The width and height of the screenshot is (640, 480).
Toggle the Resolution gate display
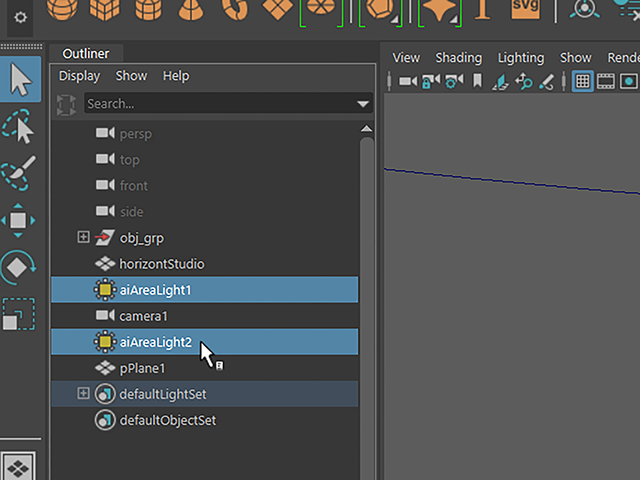(x=629, y=82)
